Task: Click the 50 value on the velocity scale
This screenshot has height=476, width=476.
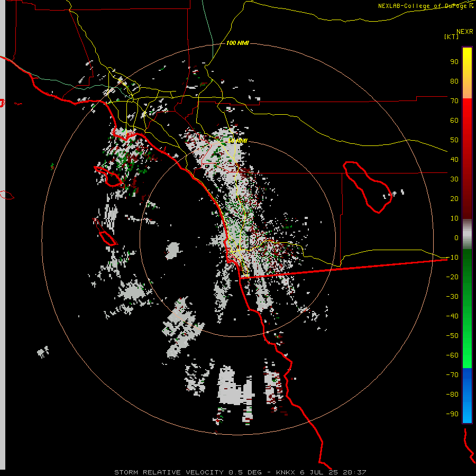Action: pyautogui.click(x=454, y=140)
